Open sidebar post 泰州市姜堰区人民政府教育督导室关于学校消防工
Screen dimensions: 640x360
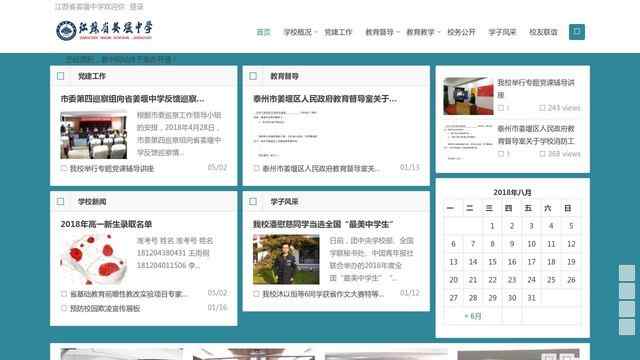pos(536,135)
